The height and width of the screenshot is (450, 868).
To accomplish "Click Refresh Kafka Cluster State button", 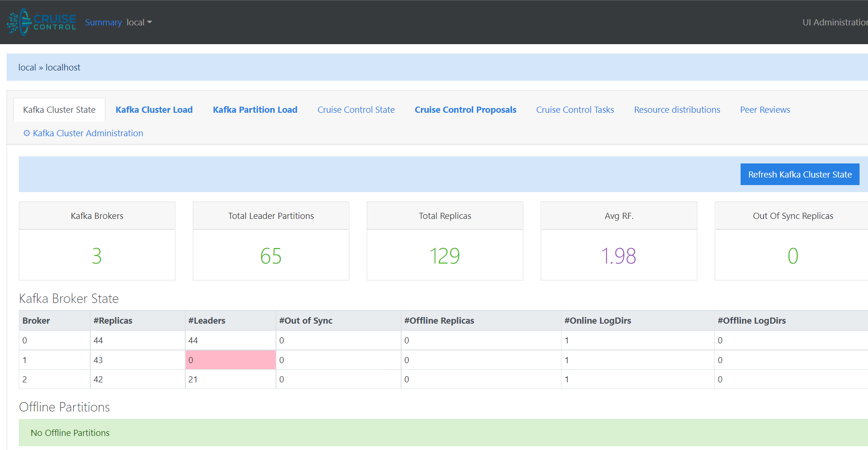I will (x=800, y=174).
